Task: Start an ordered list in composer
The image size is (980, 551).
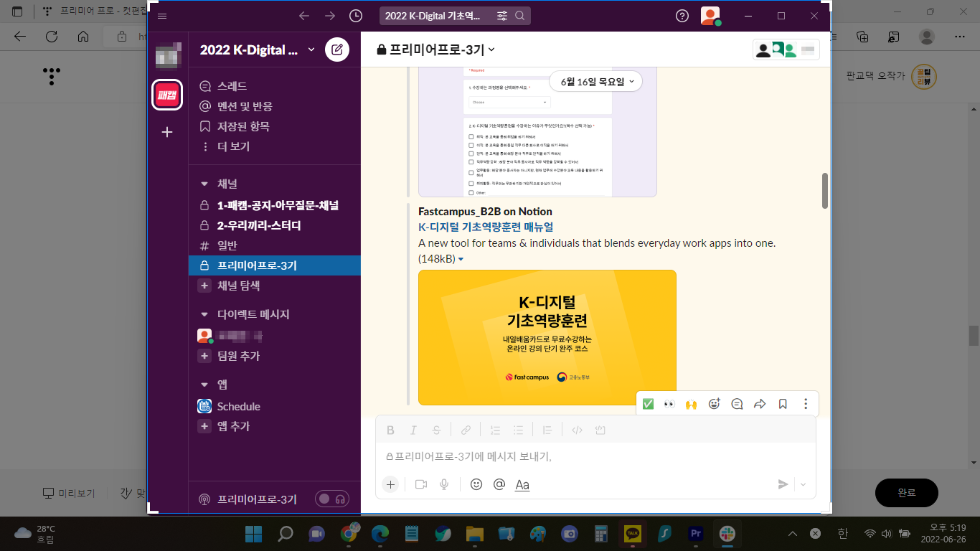Action: [495, 430]
